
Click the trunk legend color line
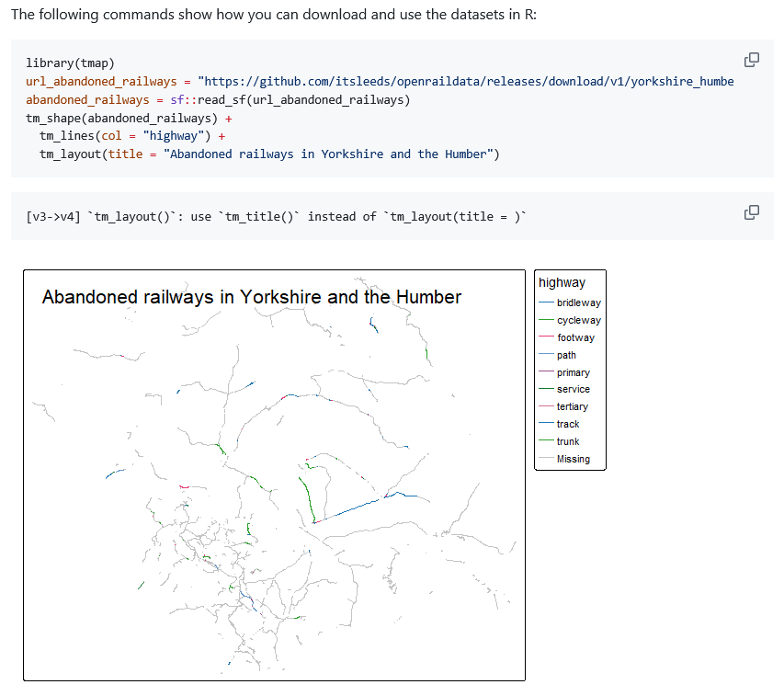546,441
